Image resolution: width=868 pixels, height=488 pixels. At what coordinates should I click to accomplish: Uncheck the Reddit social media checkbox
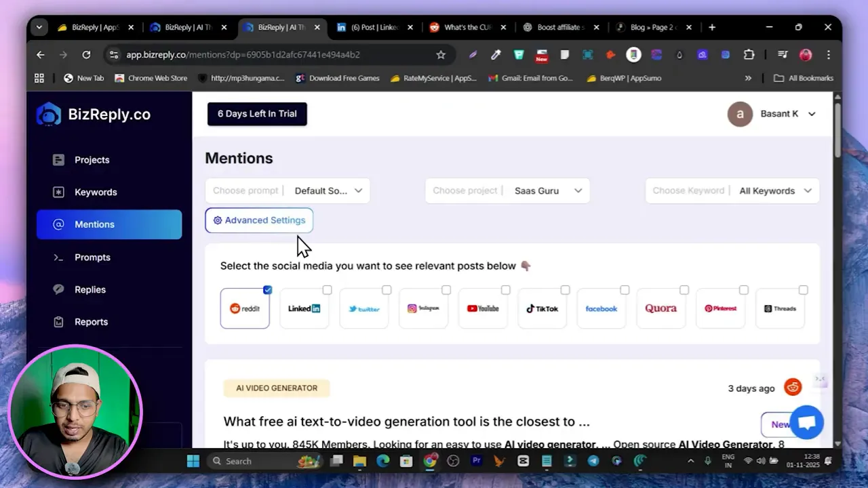click(267, 289)
